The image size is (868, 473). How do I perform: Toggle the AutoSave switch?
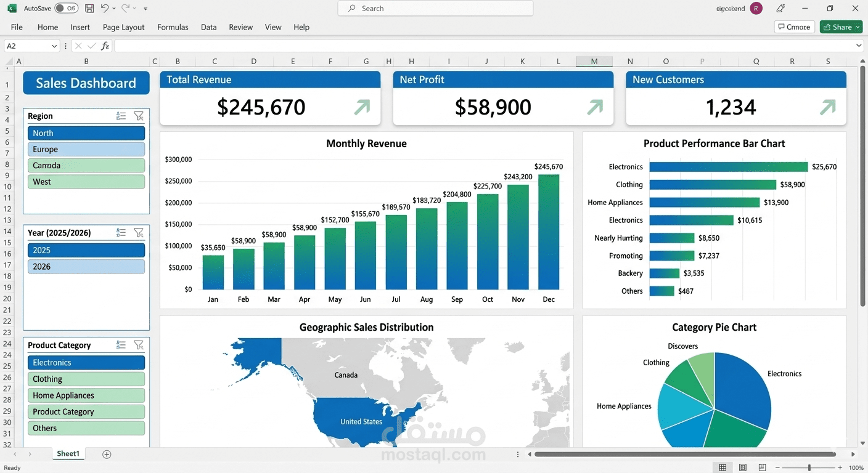click(x=66, y=9)
